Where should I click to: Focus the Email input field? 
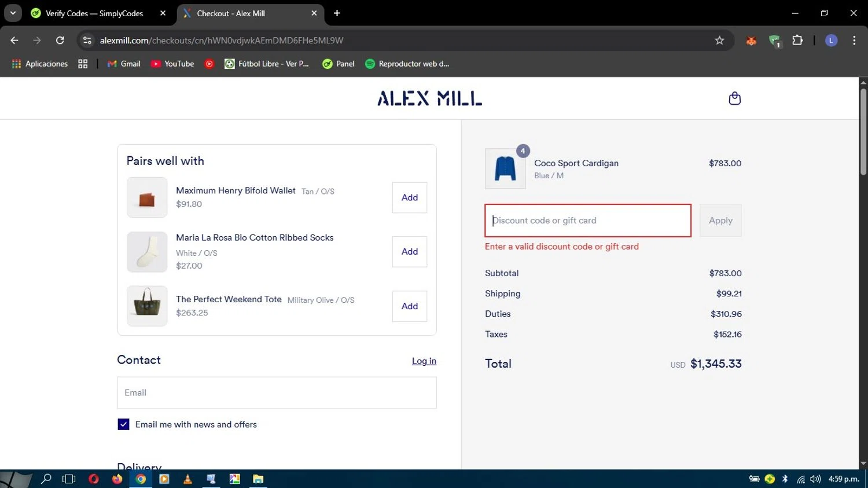(277, 392)
